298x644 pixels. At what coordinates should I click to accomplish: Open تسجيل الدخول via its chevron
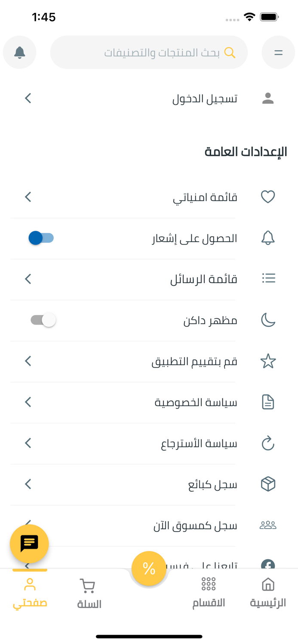tap(28, 98)
